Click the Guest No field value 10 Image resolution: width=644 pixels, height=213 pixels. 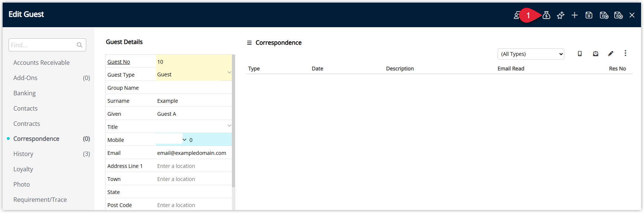coord(193,61)
